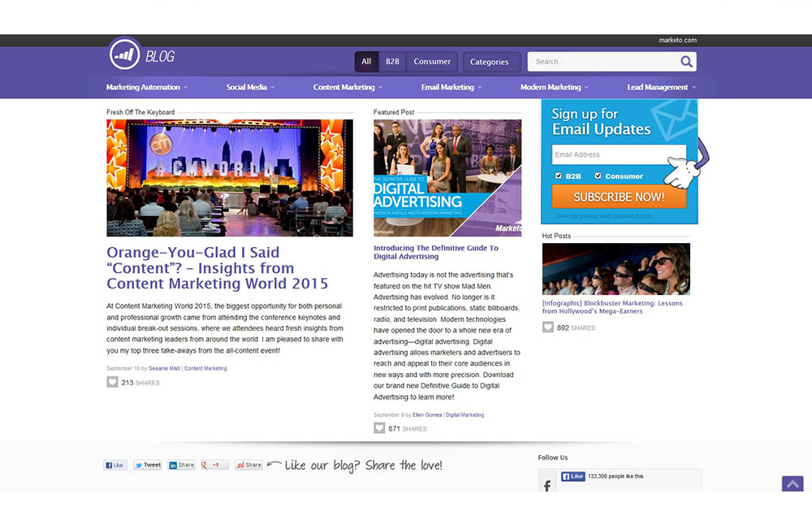Screen dimensions: 812x508
Task: Click the Content Marketing World stage thumbnail
Action: coord(230,178)
